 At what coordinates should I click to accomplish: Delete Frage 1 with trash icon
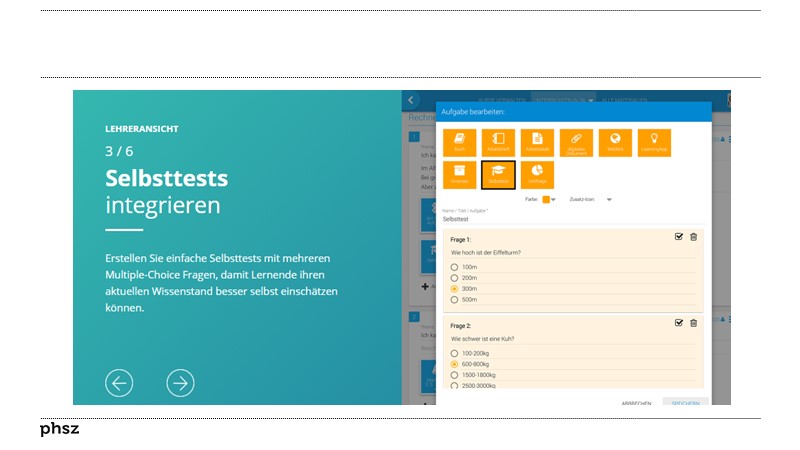click(x=693, y=237)
